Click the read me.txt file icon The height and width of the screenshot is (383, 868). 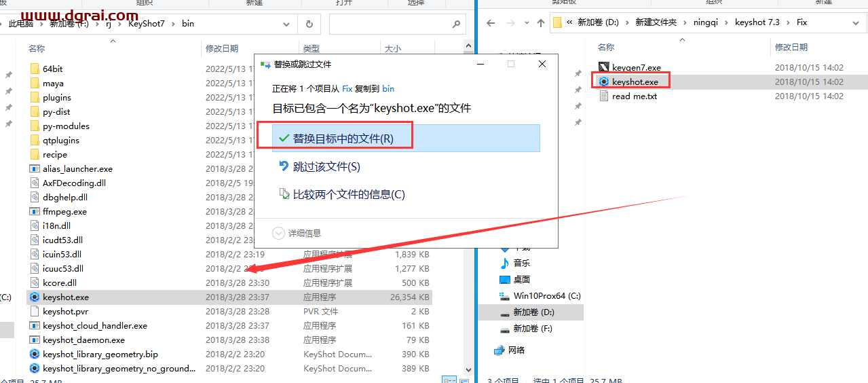(604, 96)
